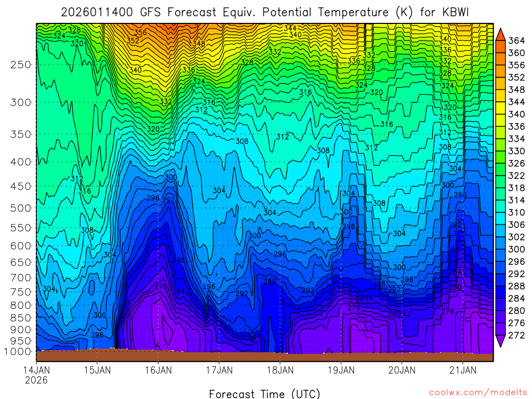Viewport: 532px width, 399px height.
Task: Click the 356 contour label inside the plot
Action: 140,33
